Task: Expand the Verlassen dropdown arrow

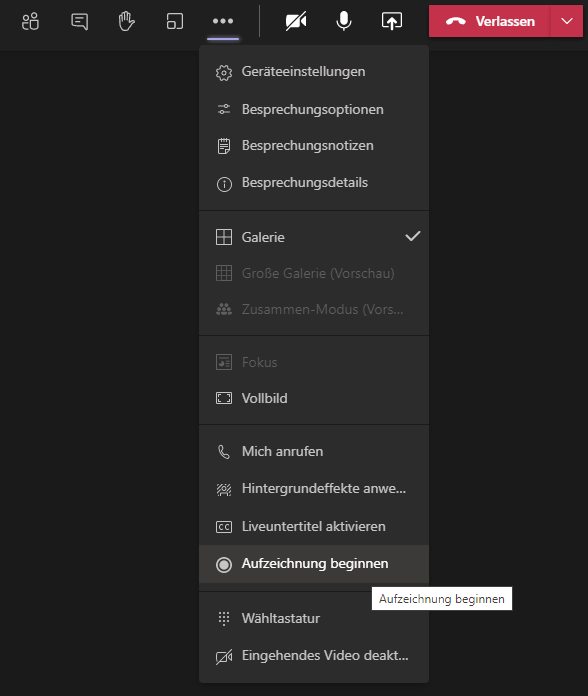Action: pyautogui.click(x=567, y=21)
